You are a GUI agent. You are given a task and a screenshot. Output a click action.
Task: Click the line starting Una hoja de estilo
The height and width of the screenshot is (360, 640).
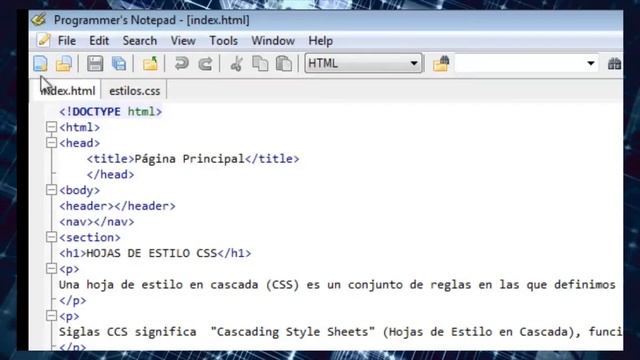coord(337,284)
